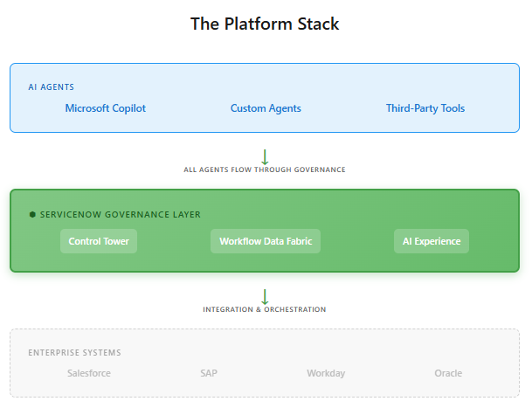Click the Salesforce text
Image resolution: width=532 pixels, height=415 pixels.
pos(89,373)
